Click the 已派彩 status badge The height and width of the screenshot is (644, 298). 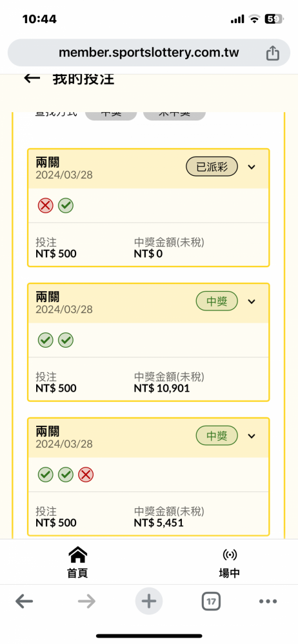click(212, 167)
